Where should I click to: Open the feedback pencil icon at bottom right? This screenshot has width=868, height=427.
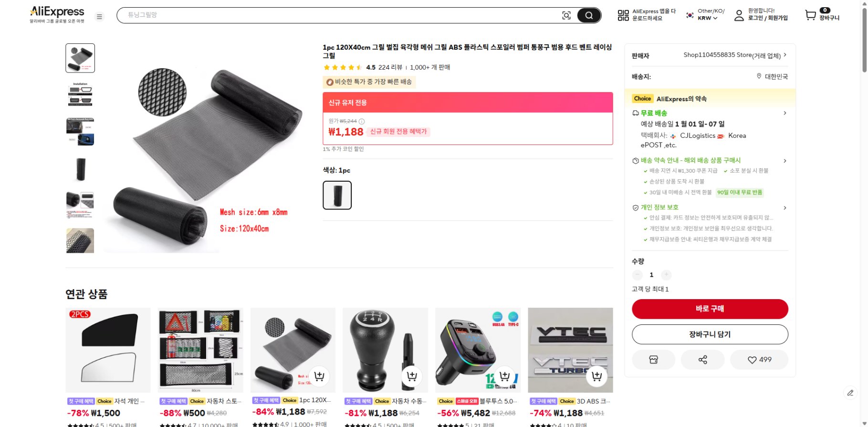tap(850, 393)
